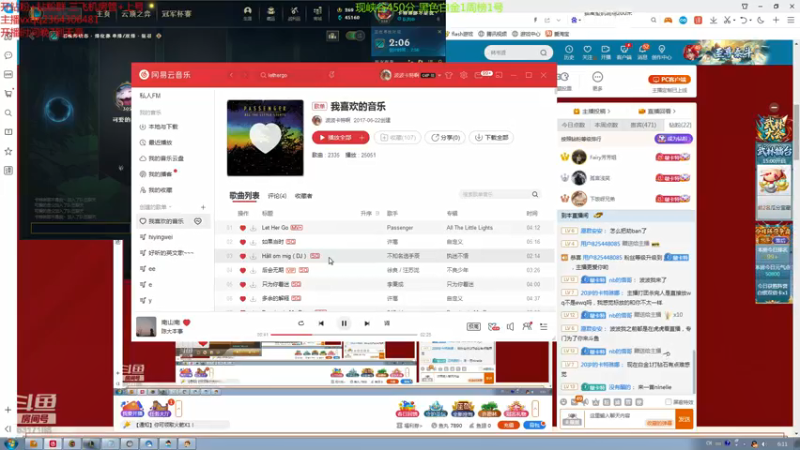Screen dimensions: 800x450
Task: Open the MV badge next to Let Her Go
Action: click(296, 228)
